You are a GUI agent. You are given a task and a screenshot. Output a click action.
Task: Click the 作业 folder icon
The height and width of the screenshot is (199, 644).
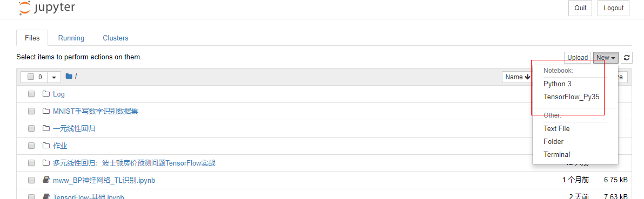pos(46,146)
